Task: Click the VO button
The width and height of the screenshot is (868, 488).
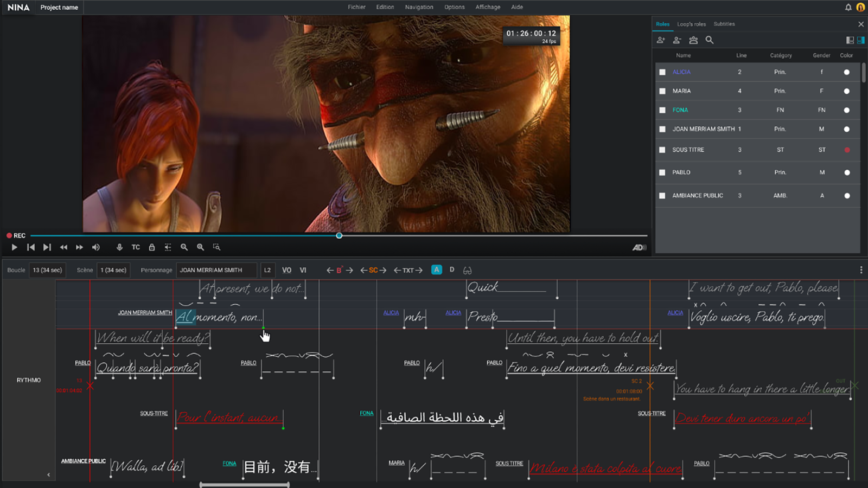Action: click(286, 270)
